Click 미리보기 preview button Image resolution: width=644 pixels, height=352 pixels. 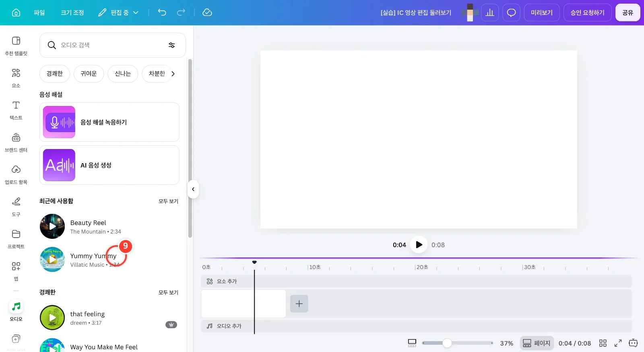(x=541, y=12)
